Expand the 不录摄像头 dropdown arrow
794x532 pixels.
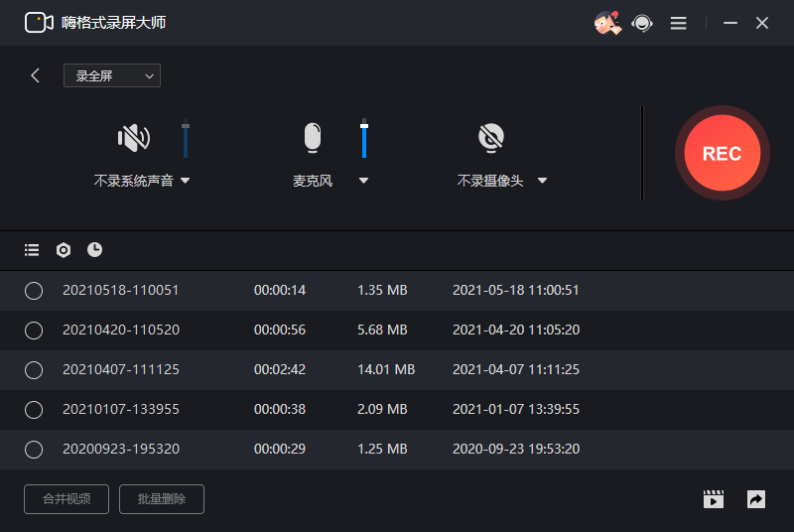coord(542,181)
